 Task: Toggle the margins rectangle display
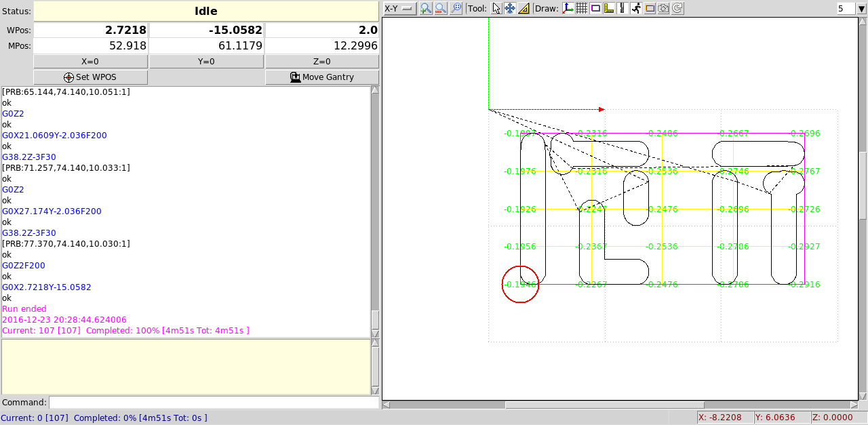[595, 8]
